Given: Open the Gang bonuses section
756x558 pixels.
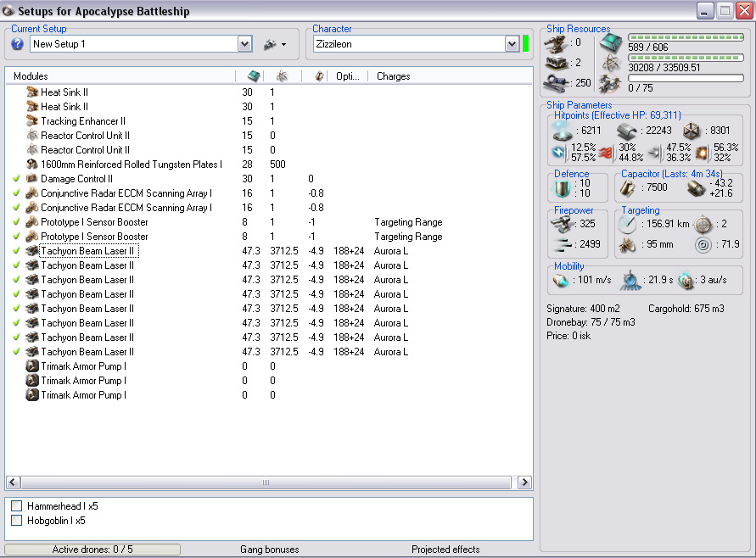Looking at the screenshot, I should pyautogui.click(x=269, y=550).
